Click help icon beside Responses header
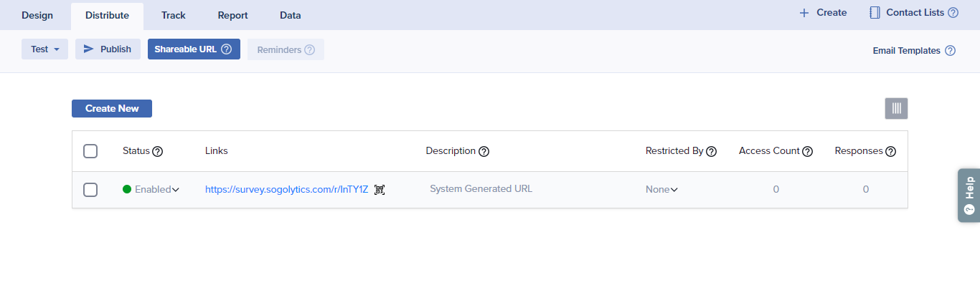Image resolution: width=980 pixels, height=303 pixels. coord(890,151)
